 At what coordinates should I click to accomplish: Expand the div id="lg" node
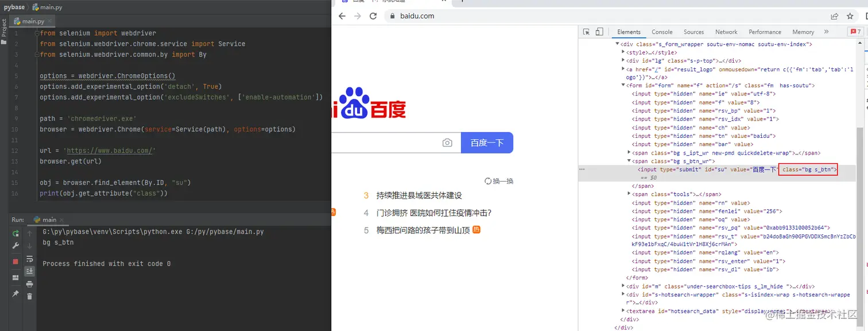pos(623,61)
